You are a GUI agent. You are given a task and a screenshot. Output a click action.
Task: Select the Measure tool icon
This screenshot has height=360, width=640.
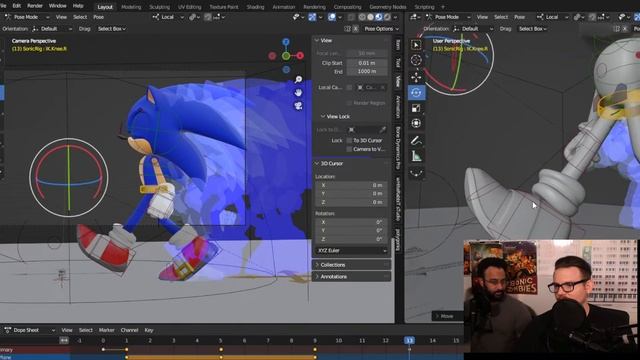point(416,156)
